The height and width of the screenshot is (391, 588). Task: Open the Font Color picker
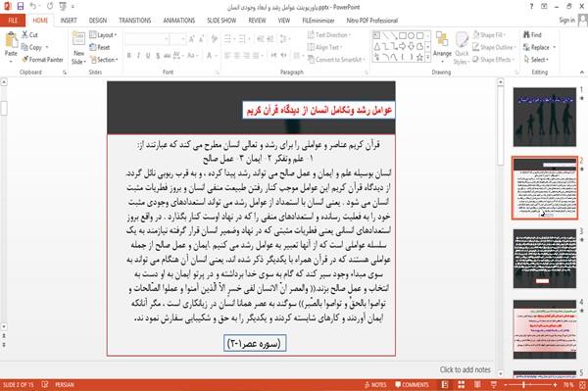tap(211, 56)
